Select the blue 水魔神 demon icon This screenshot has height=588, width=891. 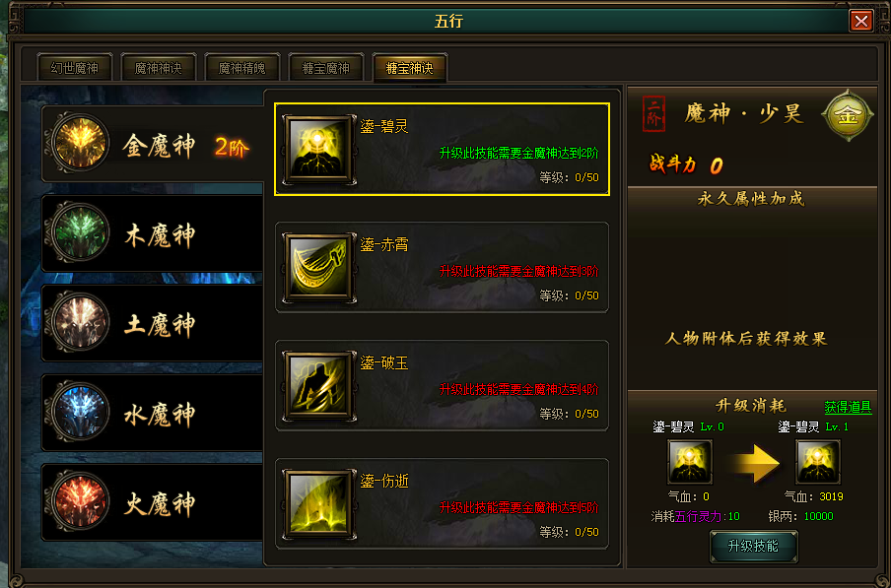(x=80, y=412)
